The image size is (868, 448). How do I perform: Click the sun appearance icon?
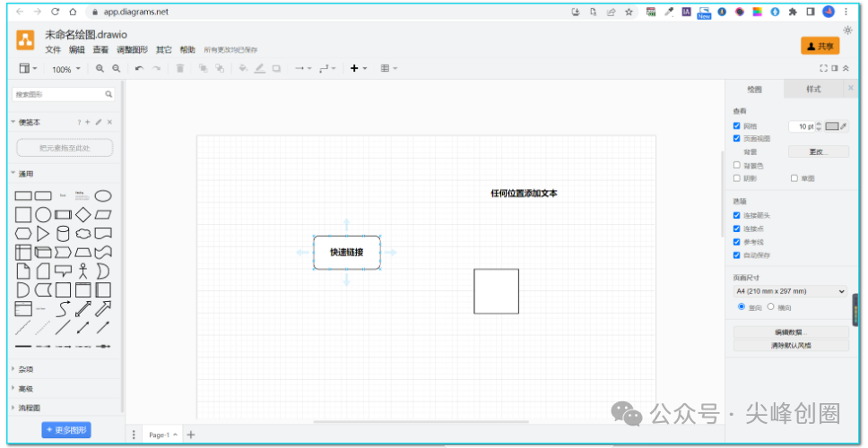(x=847, y=30)
